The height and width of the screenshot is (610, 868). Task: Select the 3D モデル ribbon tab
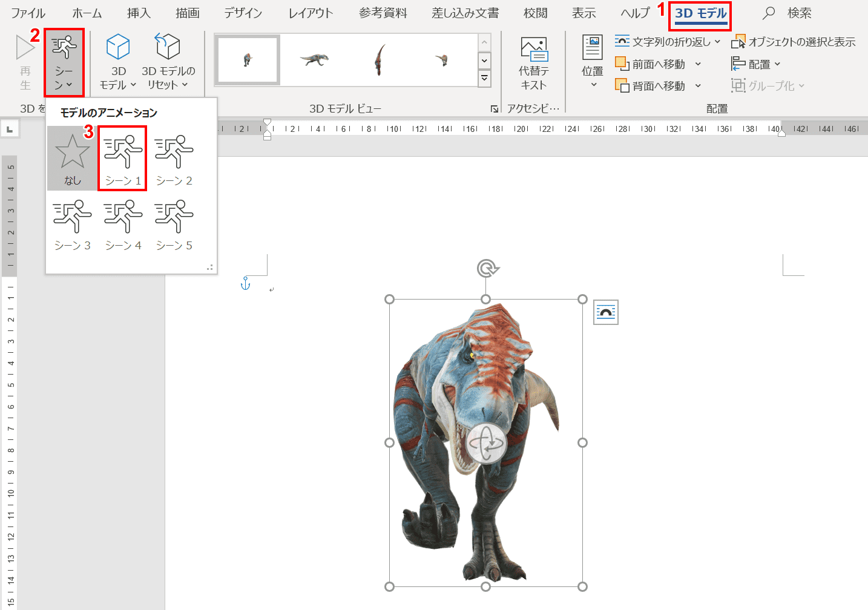coord(700,14)
